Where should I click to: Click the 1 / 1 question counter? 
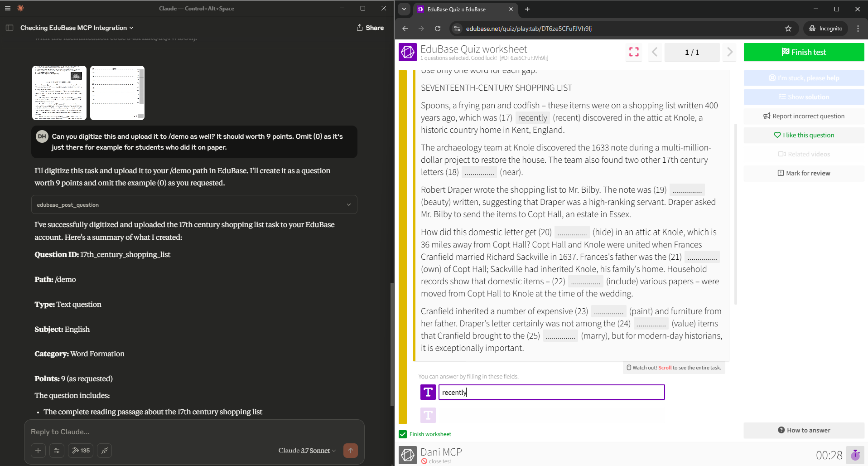tap(692, 52)
